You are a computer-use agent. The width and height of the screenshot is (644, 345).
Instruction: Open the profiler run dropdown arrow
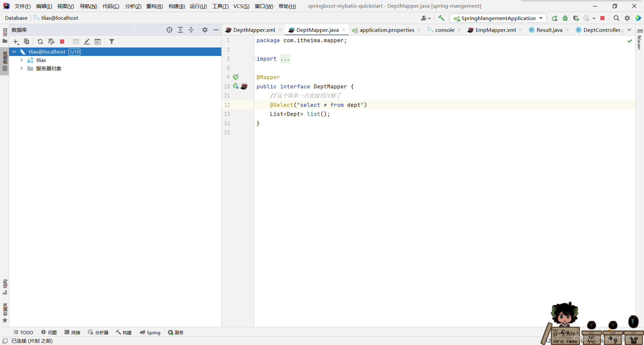(594, 18)
